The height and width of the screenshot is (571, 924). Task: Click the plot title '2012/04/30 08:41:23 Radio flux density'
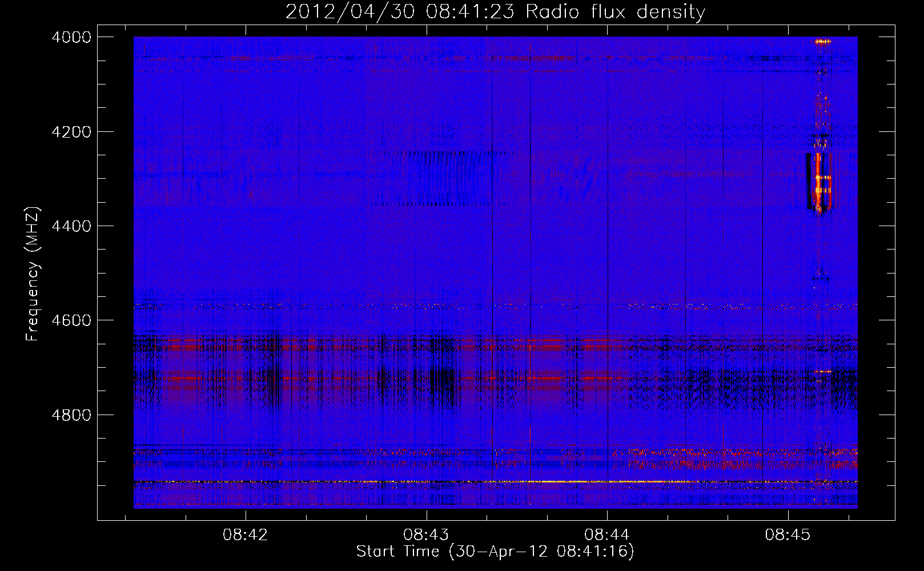pos(495,11)
